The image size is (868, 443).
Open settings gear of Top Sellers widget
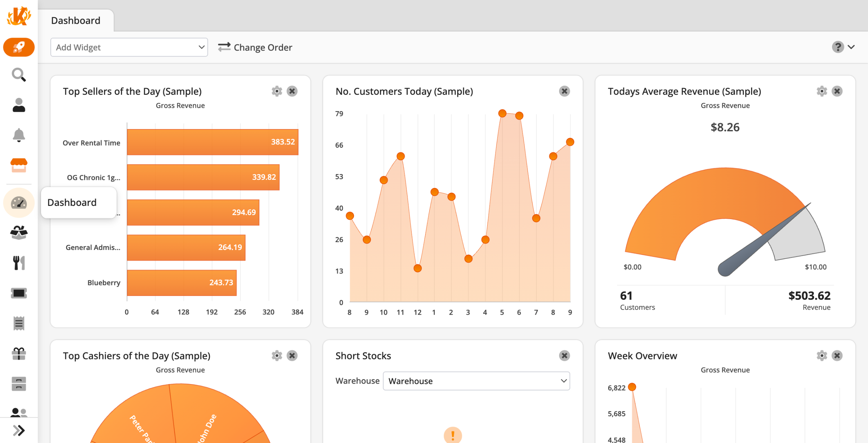(277, 91)
